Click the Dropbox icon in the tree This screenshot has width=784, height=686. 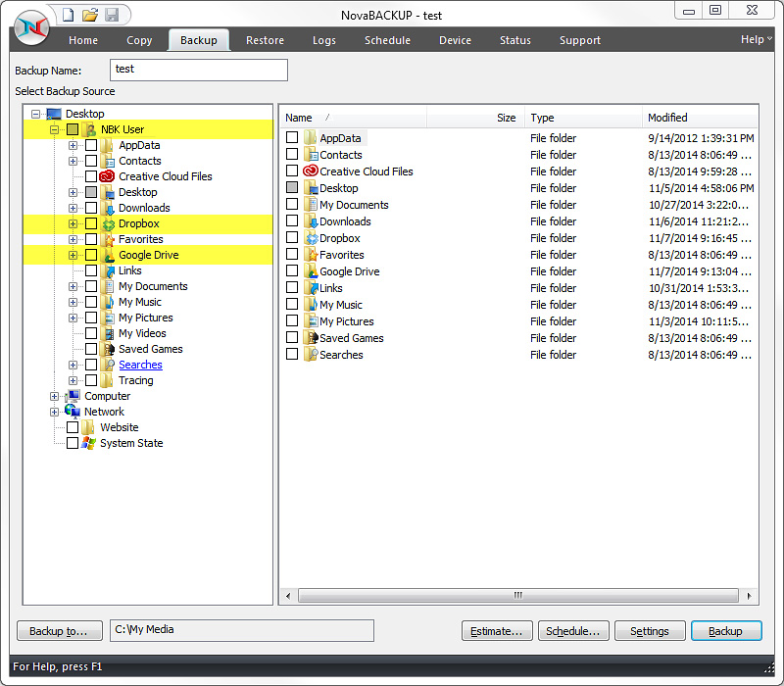point(108,224)
